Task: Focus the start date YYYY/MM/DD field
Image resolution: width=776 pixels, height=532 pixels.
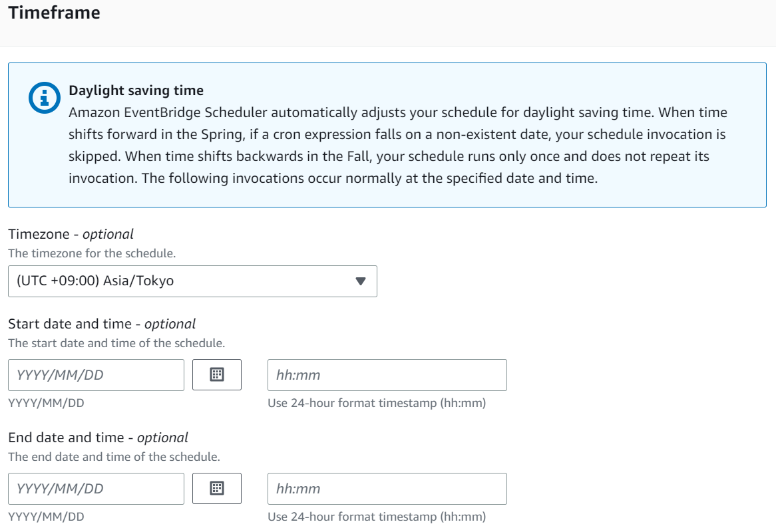Action: [96, 375]
